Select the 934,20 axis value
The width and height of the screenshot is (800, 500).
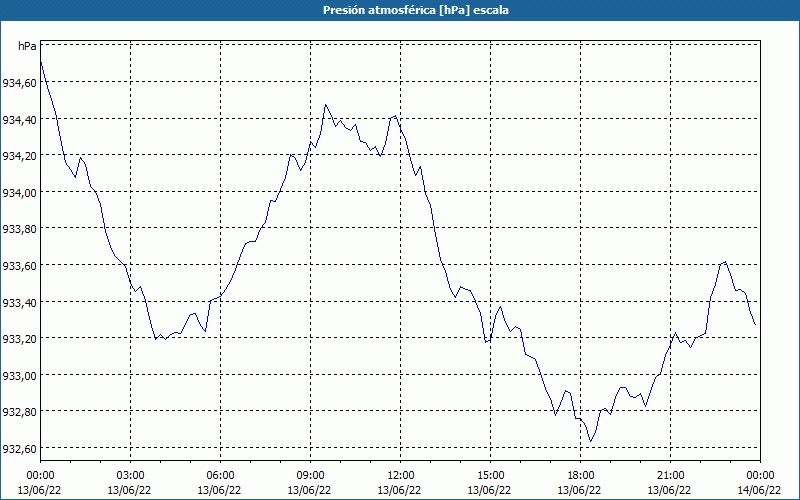(19, 156)
